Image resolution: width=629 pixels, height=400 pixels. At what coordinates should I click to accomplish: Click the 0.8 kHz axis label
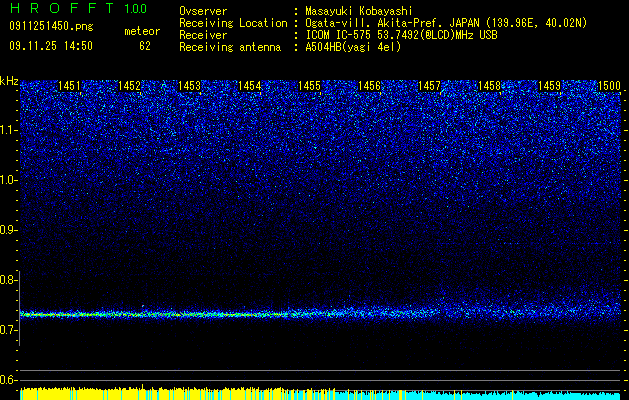click(9, 280)
